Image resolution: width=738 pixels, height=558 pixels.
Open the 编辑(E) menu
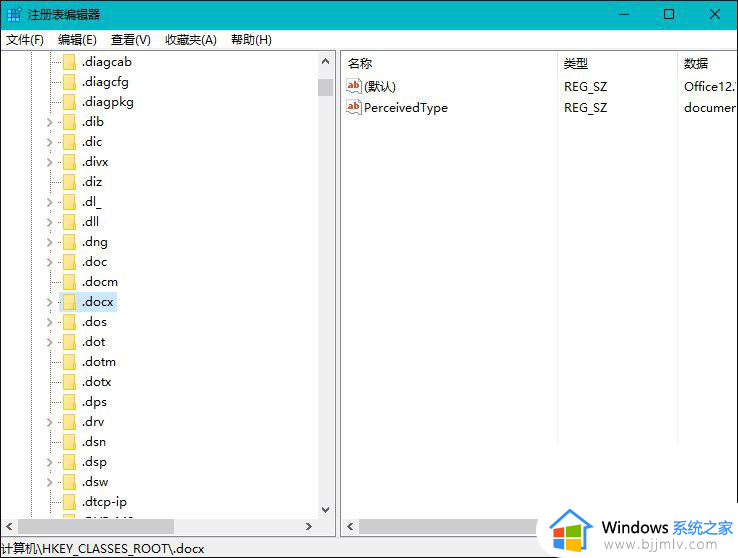pos(77,40)
